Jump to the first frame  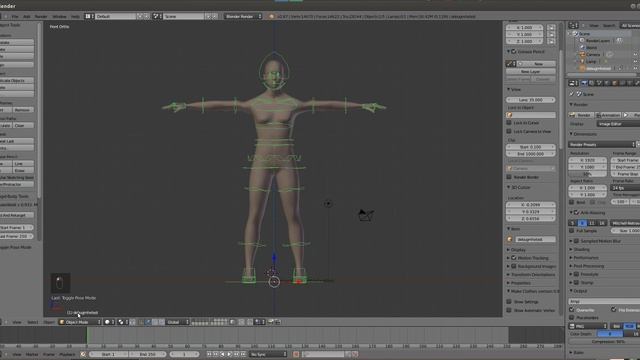click(209, 354)
